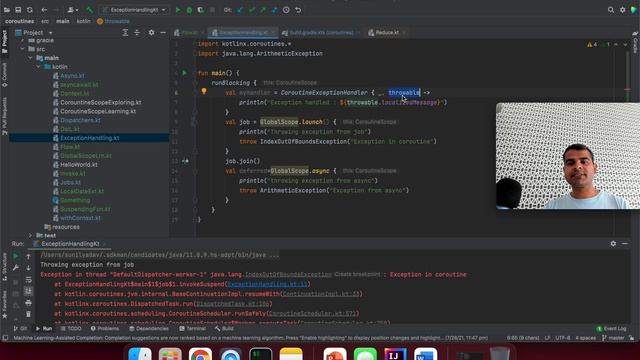The height and width of the screenshot is (360, 640).
Task: Open Google Chrome from the Dock
Action: 200,354
